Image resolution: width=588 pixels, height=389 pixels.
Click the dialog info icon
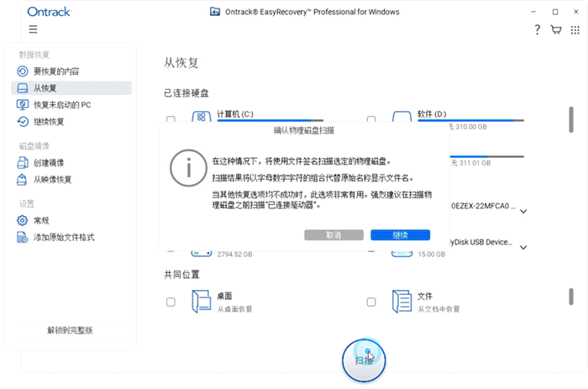point(189,168)
